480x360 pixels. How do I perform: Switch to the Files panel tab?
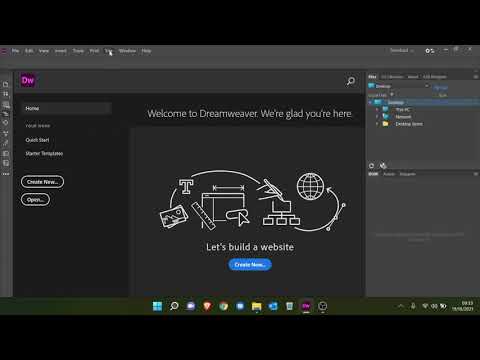[x=372, y=77]
